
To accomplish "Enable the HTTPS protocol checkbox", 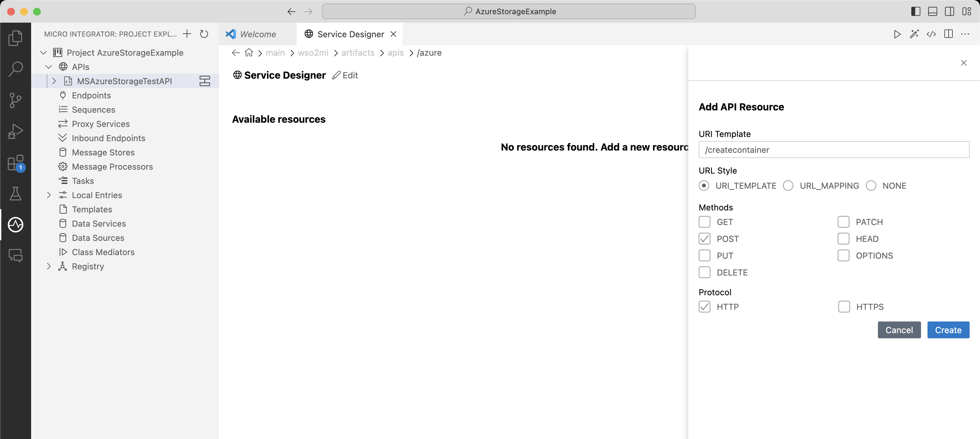I will 844,306.
